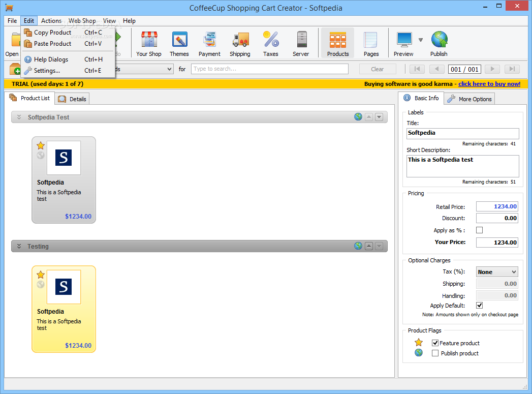This screenshot has height=394, width=532.
Task: Open Preview dropdown arrow
Action: click(421, 40)
